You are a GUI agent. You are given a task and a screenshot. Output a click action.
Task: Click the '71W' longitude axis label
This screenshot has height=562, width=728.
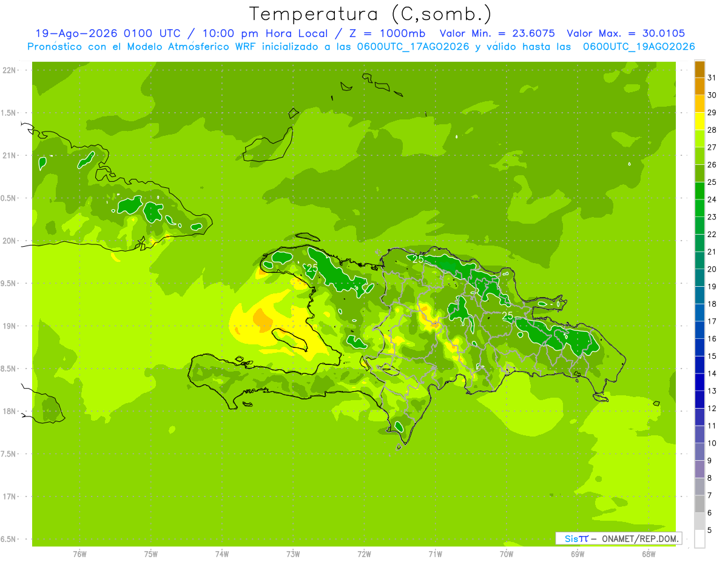click(x=435, y=554)
